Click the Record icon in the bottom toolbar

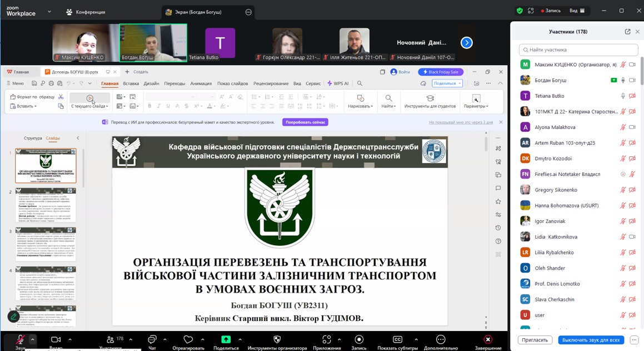click(x=359, y=339)
